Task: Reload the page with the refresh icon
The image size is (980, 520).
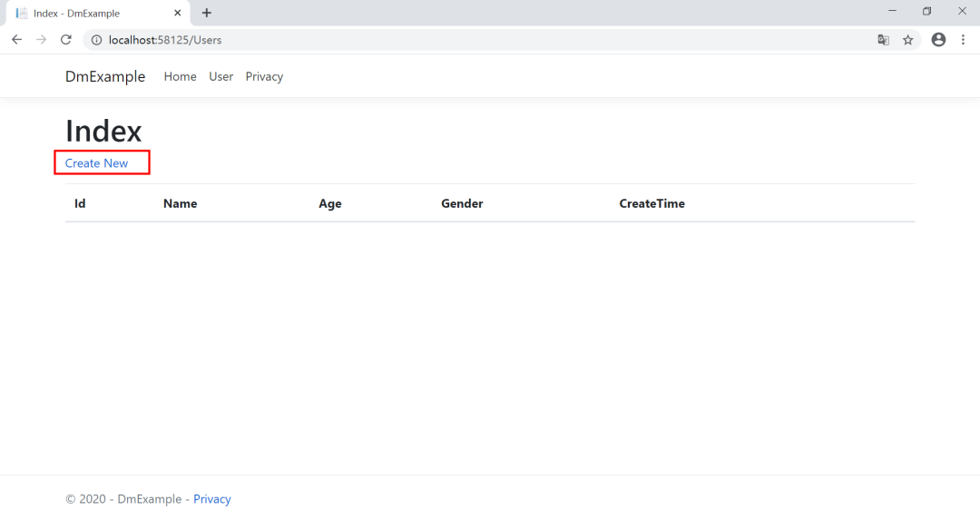Action: pos(65,39)
